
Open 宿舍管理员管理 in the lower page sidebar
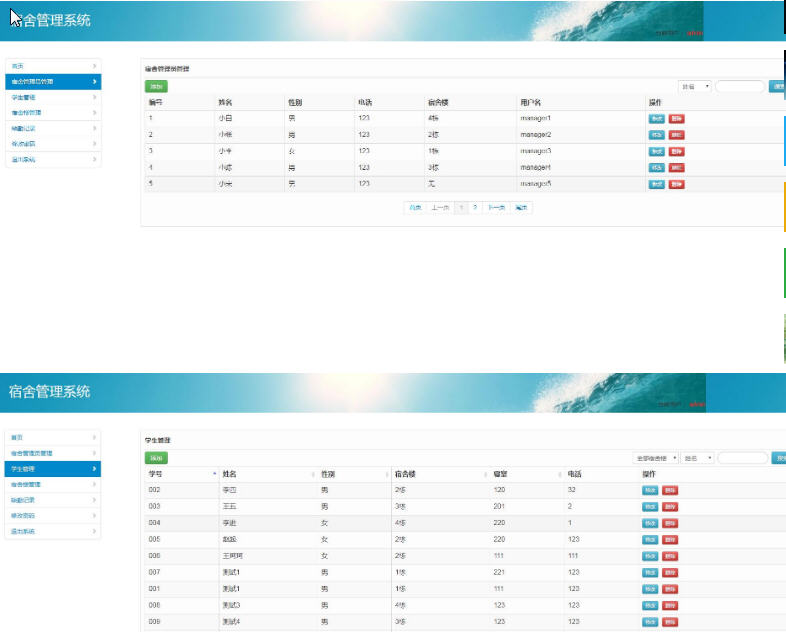coord(53,453)
